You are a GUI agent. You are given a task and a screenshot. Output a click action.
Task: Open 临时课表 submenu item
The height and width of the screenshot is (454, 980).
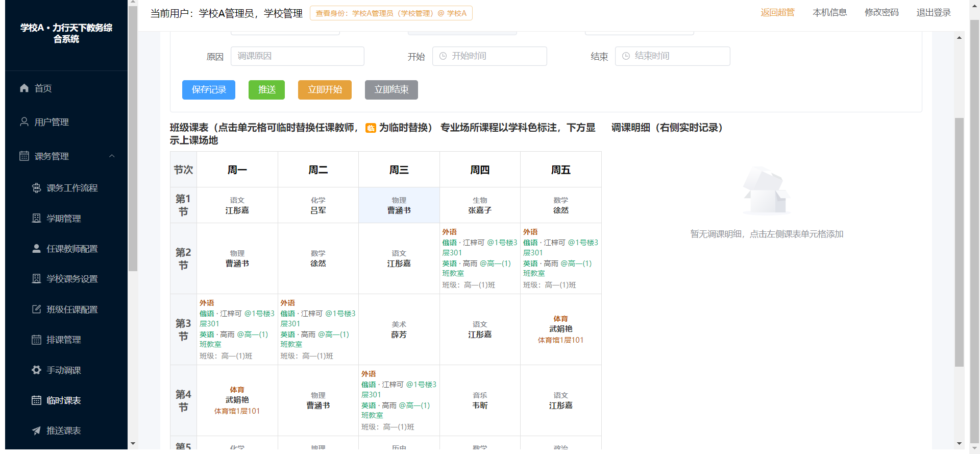pos(66,400)
